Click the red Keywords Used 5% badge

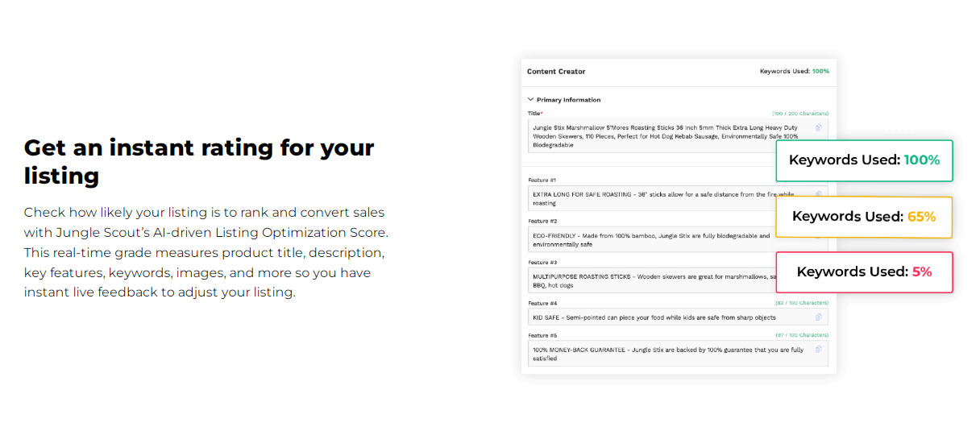(864, 272)
